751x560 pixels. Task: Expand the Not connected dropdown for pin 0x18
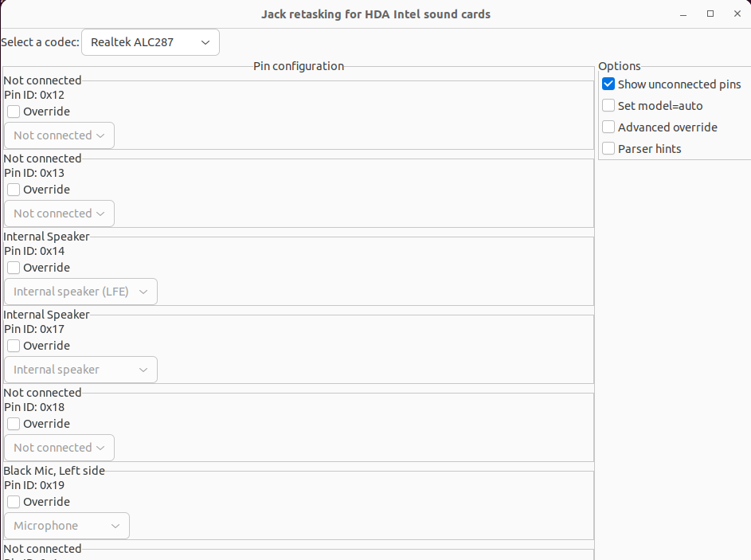(x=59, y=448)
